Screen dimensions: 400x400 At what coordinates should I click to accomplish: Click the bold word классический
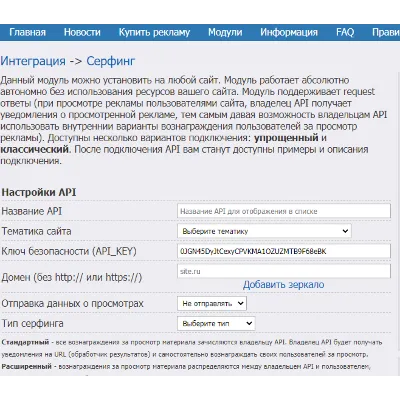34,149
